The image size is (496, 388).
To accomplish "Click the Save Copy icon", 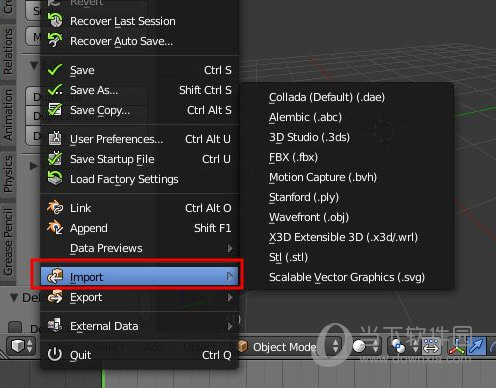I will click(55, 110).
